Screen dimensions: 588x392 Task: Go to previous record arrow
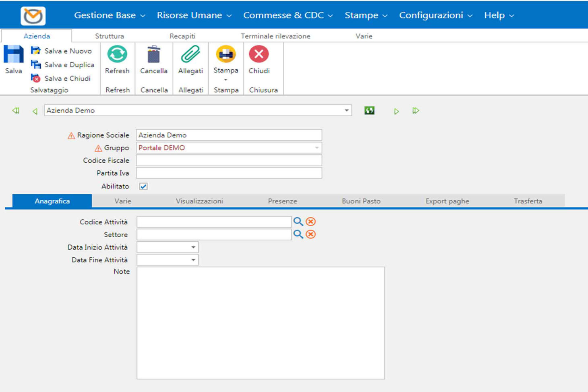(x=35, y=111)
